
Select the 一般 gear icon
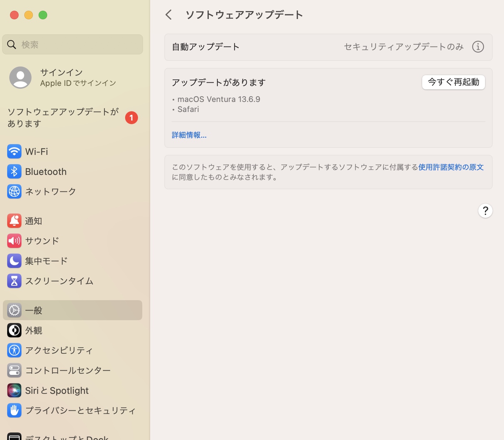coord(14,310)
